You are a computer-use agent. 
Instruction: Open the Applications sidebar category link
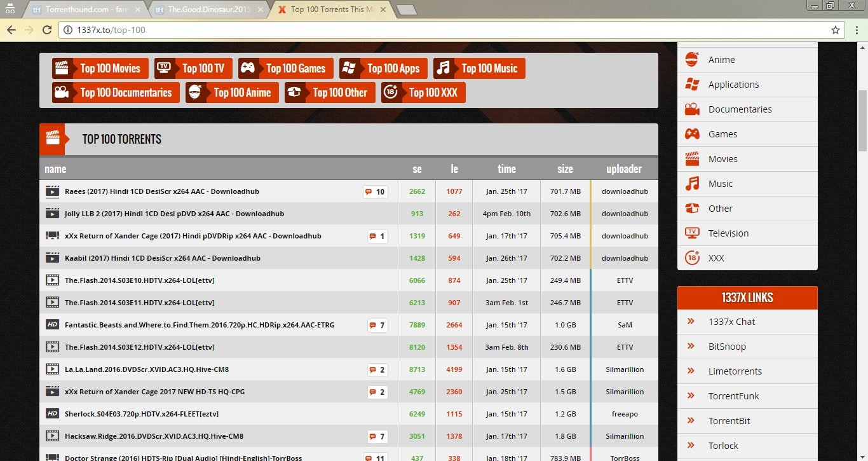[x=733, y=85]
